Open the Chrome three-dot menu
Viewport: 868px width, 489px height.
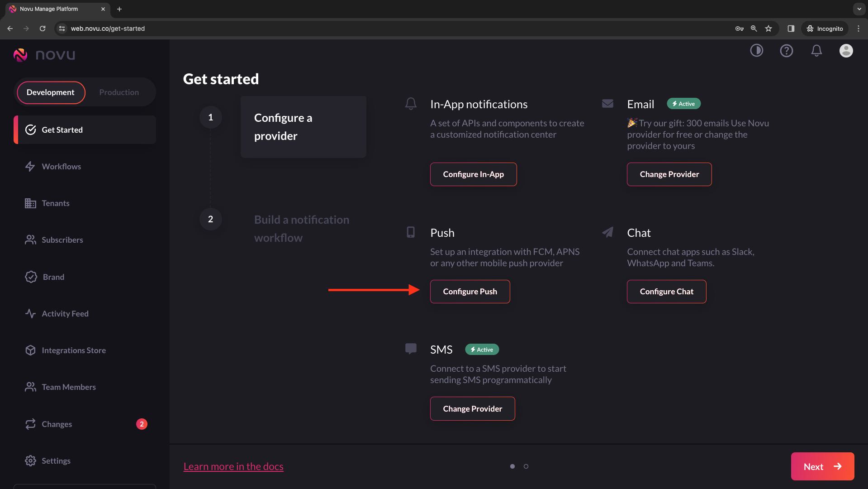(858, 29)
